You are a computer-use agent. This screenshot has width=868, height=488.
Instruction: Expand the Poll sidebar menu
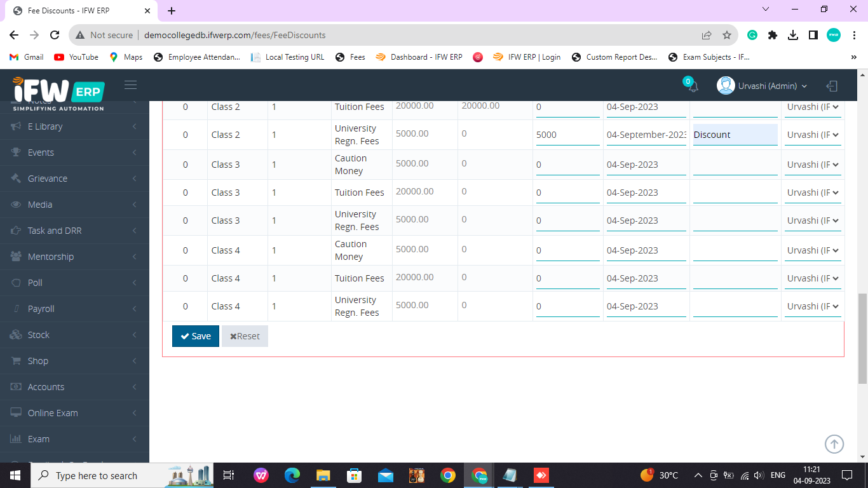tap(74, 283)
